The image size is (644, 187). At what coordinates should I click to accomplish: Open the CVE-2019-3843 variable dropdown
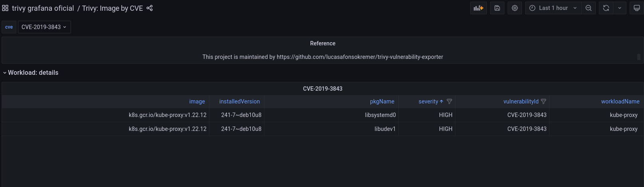tap(44, 27)
